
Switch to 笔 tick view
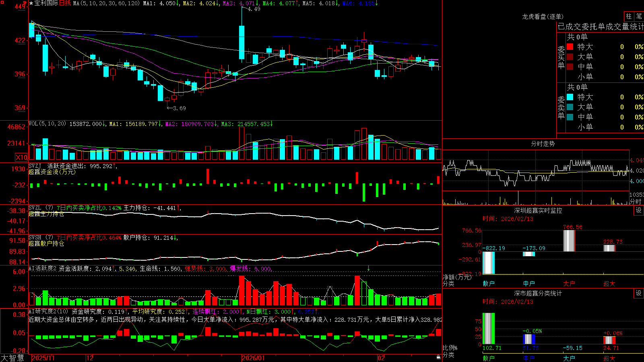639,16
